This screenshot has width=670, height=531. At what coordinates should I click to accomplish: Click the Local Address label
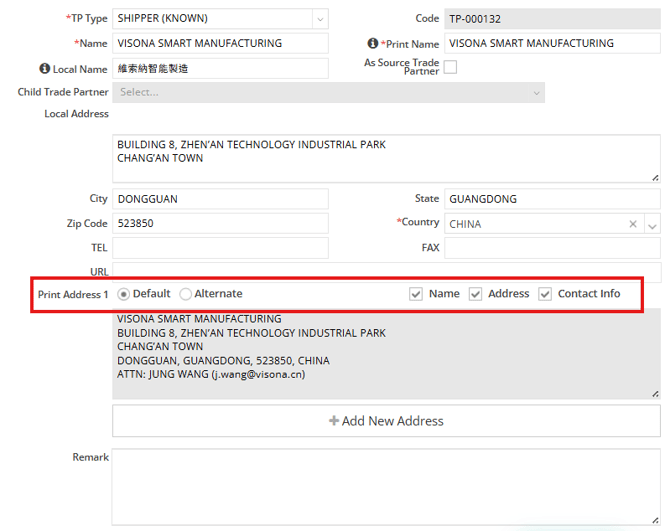[x=76, y=114]
